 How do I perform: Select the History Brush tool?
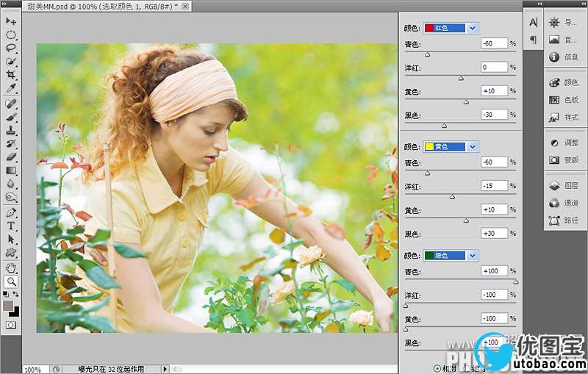pyautogui.click(x=11, y=143)
